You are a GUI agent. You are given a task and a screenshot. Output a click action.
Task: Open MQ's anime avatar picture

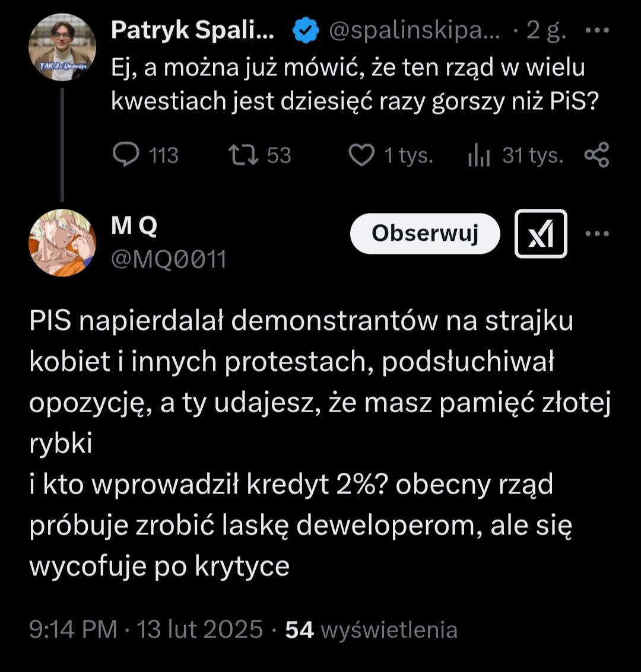(62, 243)
